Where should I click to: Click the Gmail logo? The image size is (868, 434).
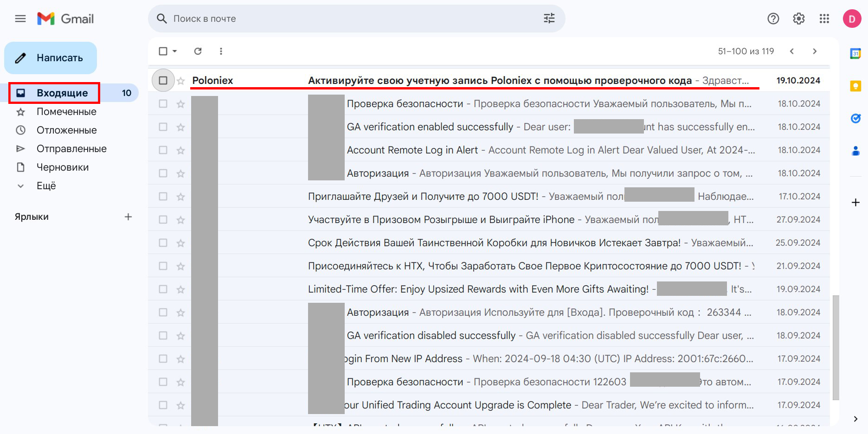point(65,19)
